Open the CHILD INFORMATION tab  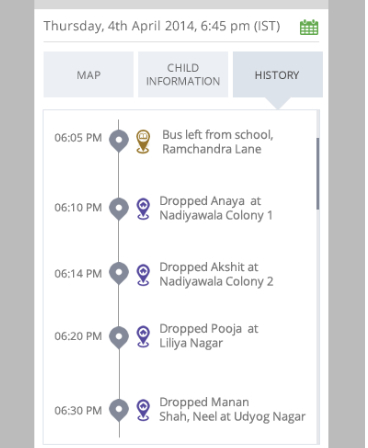[x=183, y=75]
